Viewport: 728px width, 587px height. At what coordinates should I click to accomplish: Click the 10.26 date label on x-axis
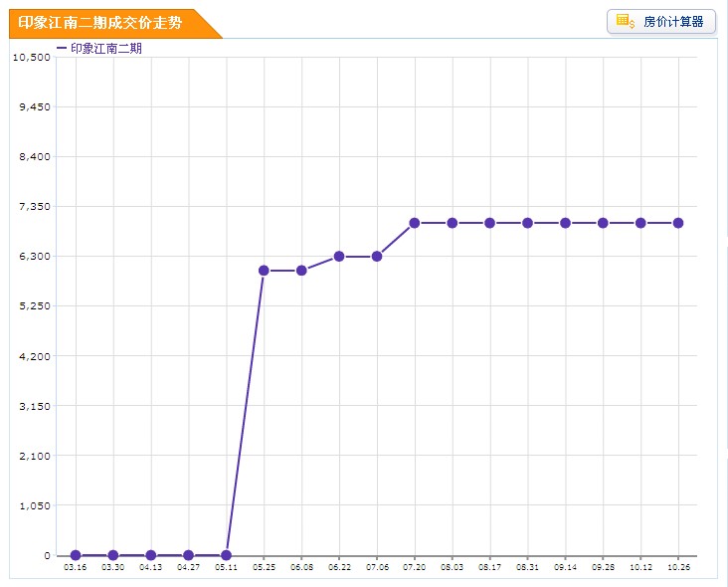(x=678, y=567)
